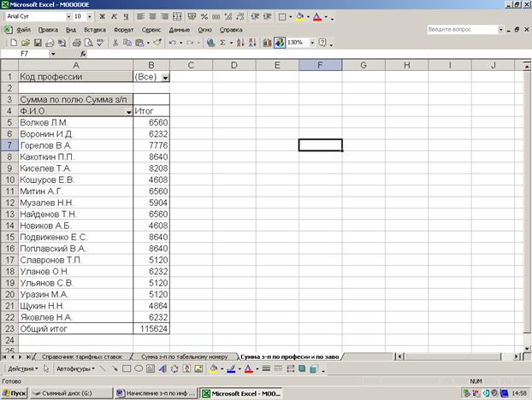Click the Undo icon

(x=172, y=42)
